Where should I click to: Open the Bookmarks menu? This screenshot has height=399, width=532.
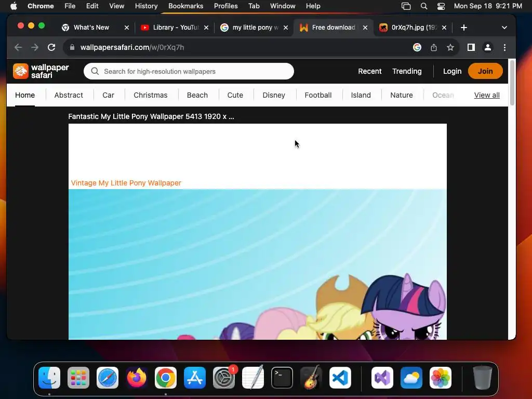tap(185, 6)
